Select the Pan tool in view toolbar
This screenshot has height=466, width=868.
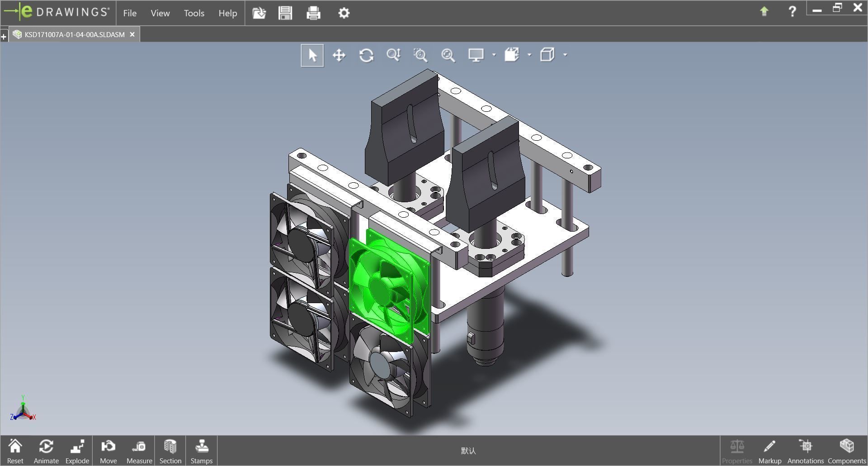339,55
